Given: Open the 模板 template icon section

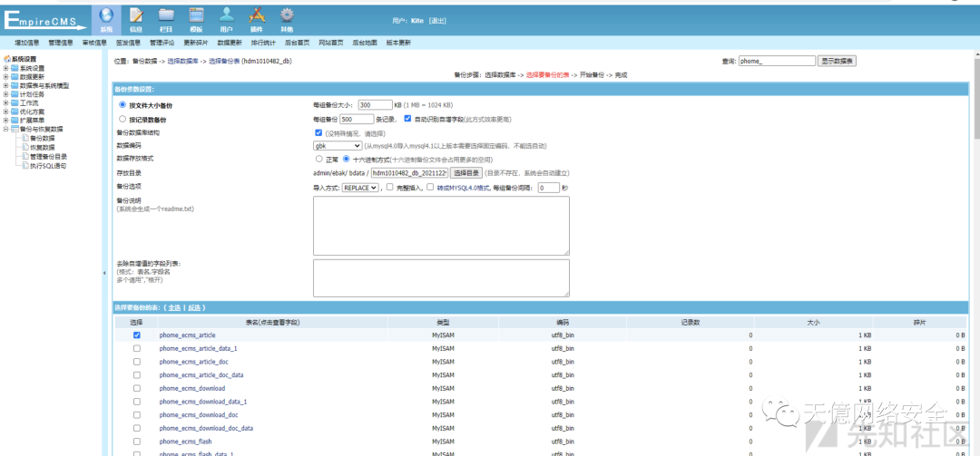Looking at the screenshot, I should (x=196, y=19).
